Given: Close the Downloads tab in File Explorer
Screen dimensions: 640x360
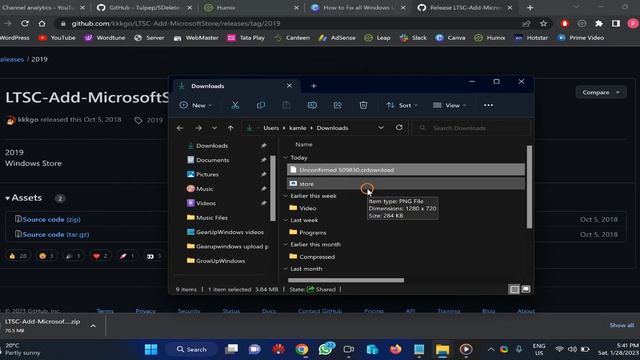Looking at the screenshot, I should tap(289, 86).
